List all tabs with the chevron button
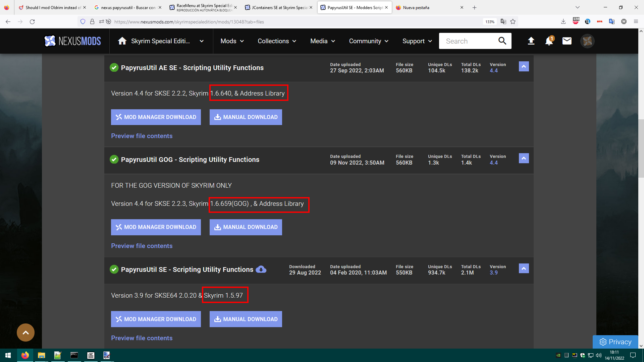The image size is (644, 362). [x=577, y=7]
